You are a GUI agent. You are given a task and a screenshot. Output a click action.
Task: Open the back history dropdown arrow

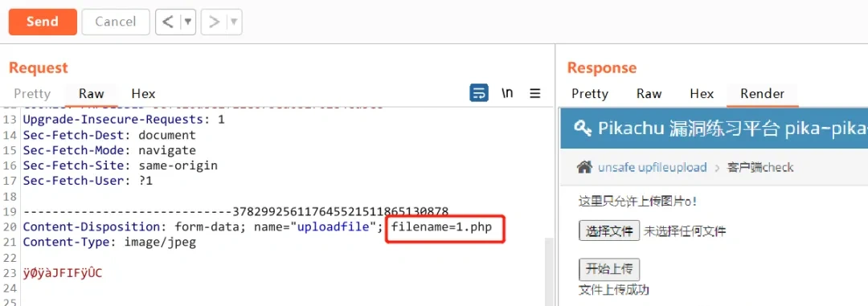click(188, 22)
